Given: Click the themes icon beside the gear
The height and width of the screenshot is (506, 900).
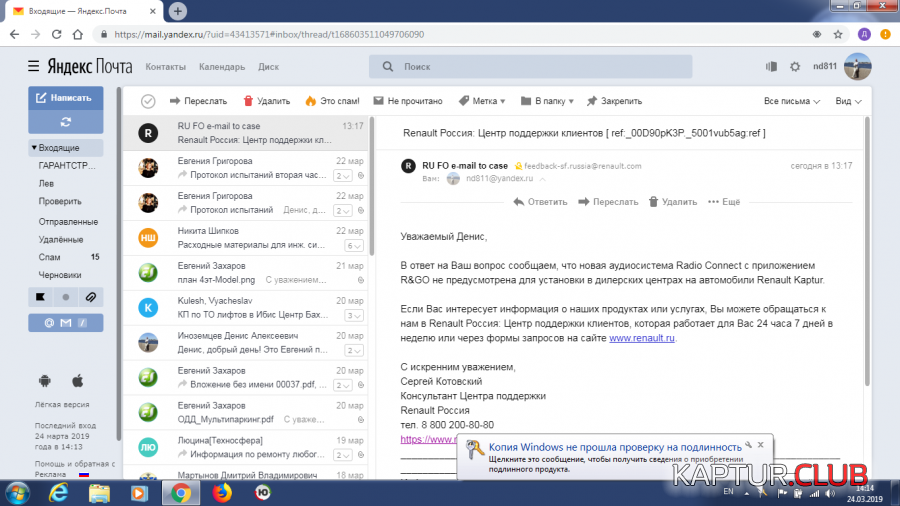Looking at the screenshot, I should 771,67.
